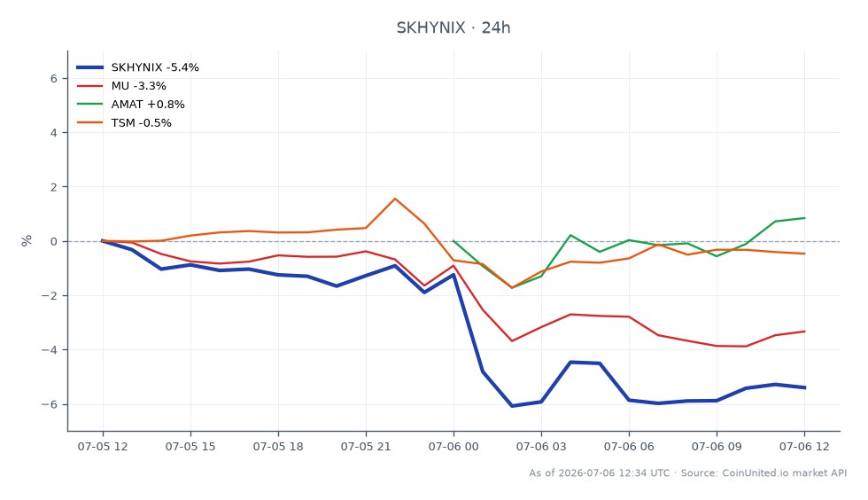
Task: Click x-axis label 07-05 21
Action: point(366,446)
